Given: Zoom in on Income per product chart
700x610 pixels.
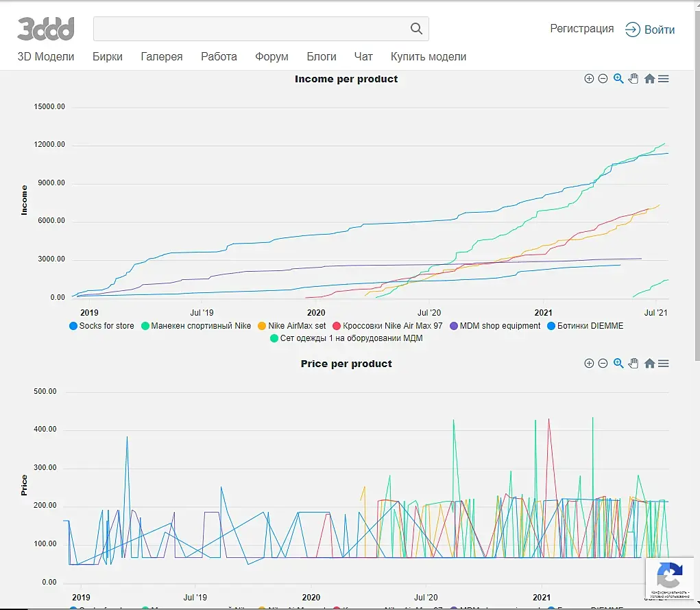Looking at the screenshot, I should tap(589, 79).
